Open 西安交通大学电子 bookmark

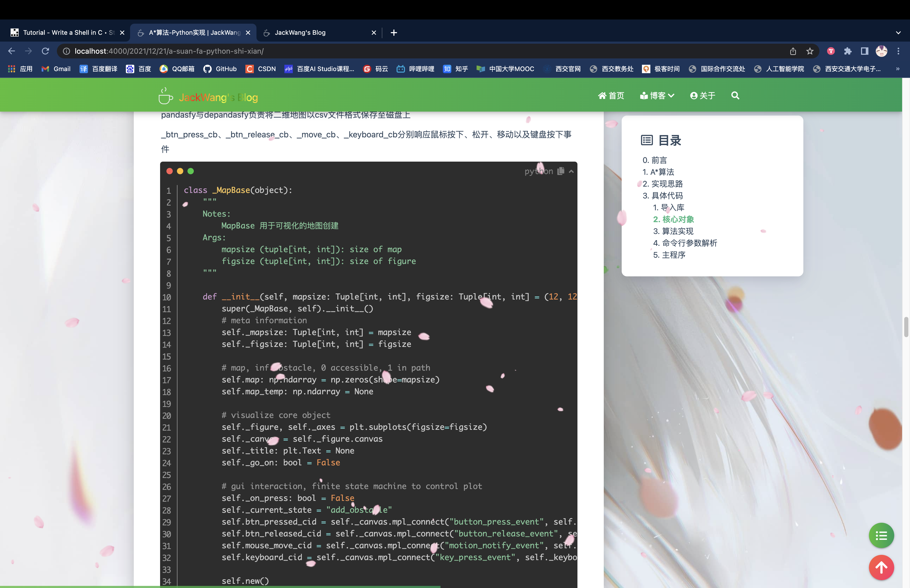(x=847, y=69)
